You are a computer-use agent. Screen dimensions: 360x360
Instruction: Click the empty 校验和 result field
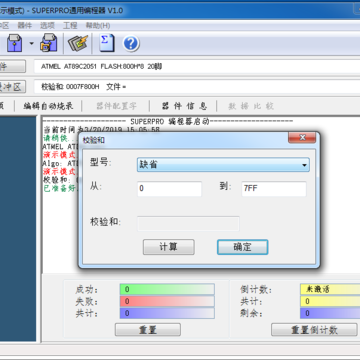tap(188, 223)
